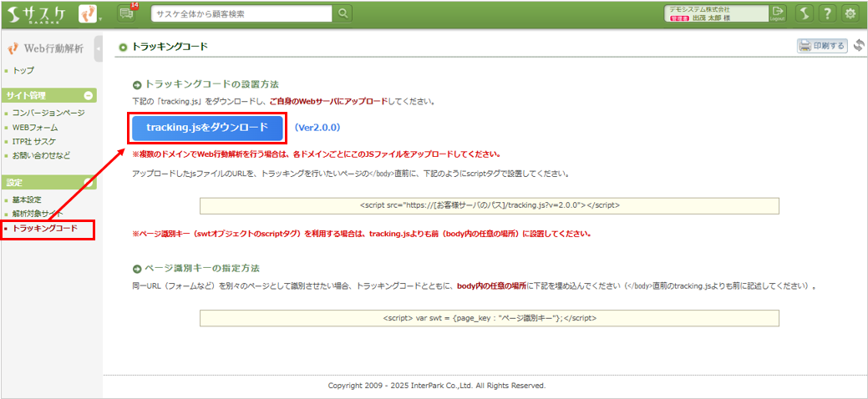Download tracking.js with blue button

pos(207,127)
